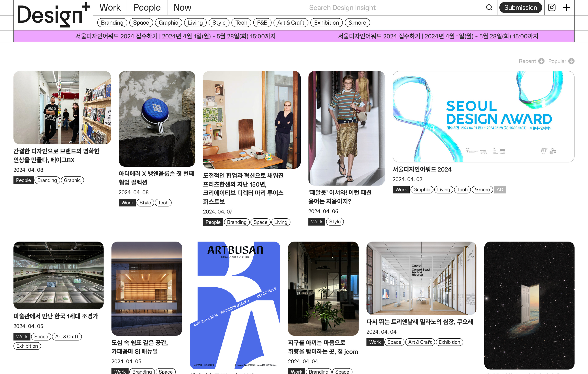Open the door in space thumbnail
This screenshot has width=588, height=374.
(529, 305)
